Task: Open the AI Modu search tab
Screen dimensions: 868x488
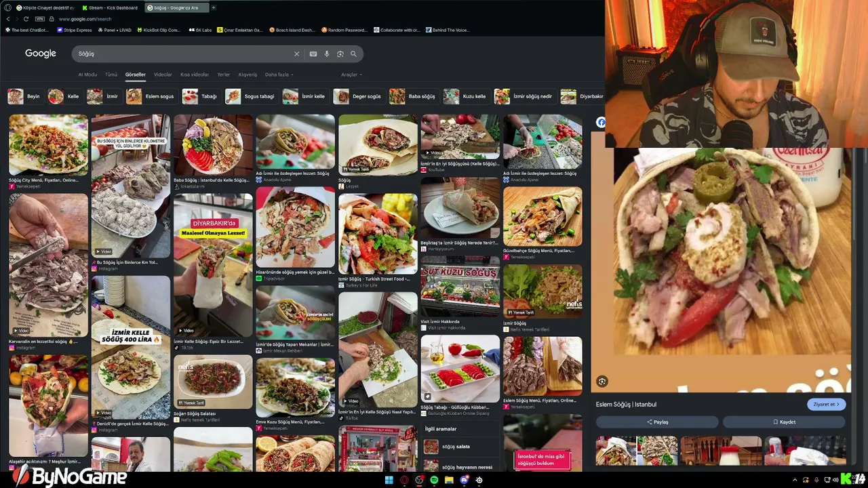Action: click(87, 75)
